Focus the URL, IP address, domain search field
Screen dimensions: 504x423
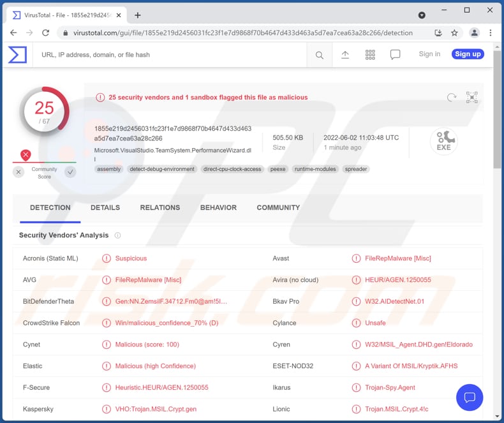tap(170, 55)
